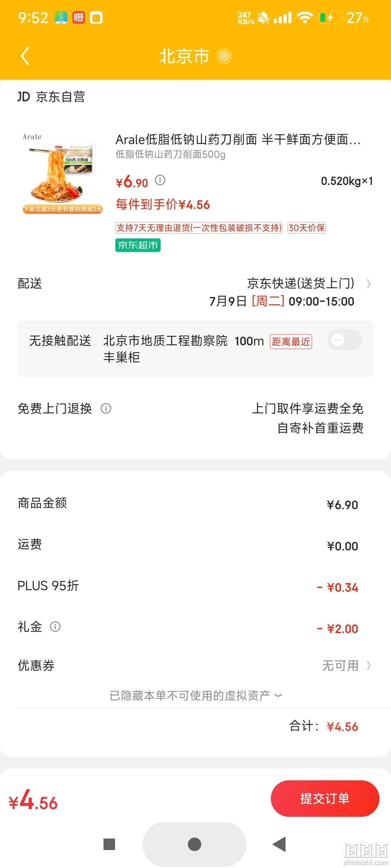Expand 已隐藏本单不可使用的虚拟资产 section
The width and height of the screenshot is (391, 868).
tap(196, 695)
